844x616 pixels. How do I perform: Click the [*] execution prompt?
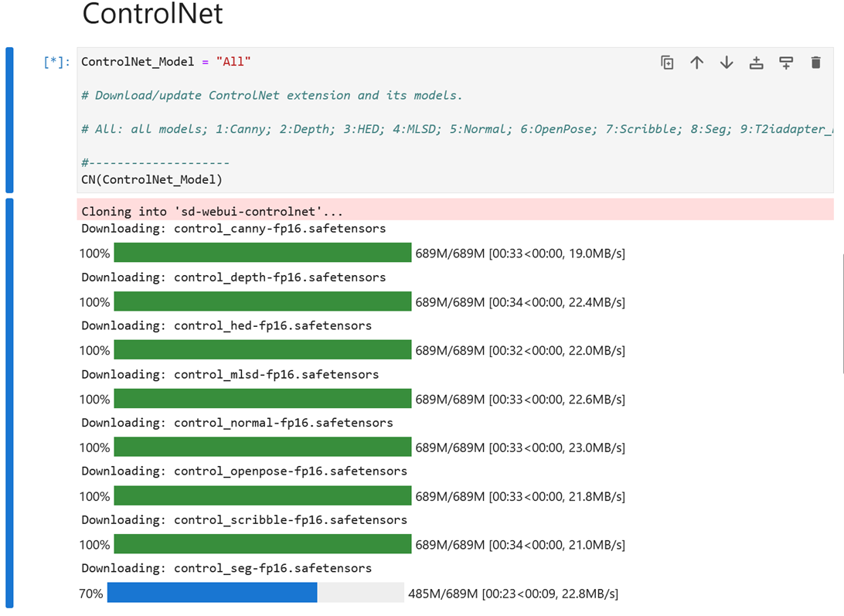(x=57, y=62)
